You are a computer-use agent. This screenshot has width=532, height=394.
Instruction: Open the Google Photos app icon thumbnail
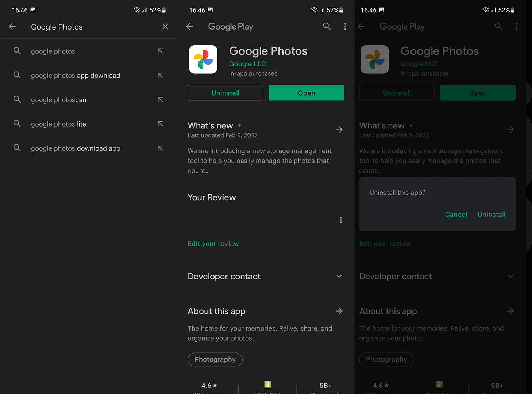click(203, 59)
